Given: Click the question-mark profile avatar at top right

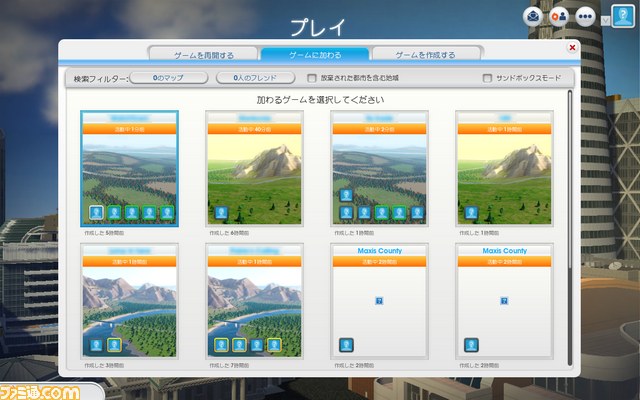Looking at the screenshot, I should (x=623, y=16).
